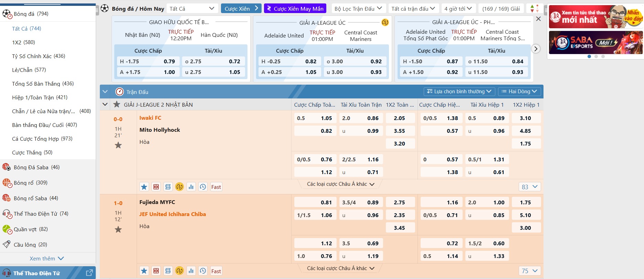Open Bóng Đá Saba (46) sport
The image size is (644, 279).
[48, 167]
